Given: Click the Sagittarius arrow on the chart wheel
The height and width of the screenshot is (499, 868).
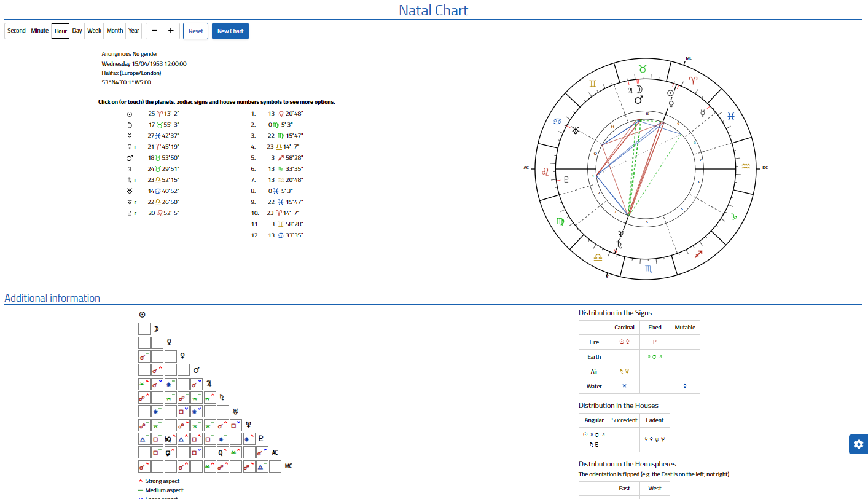Looking at the screenshot, I should tap(698, 254).
